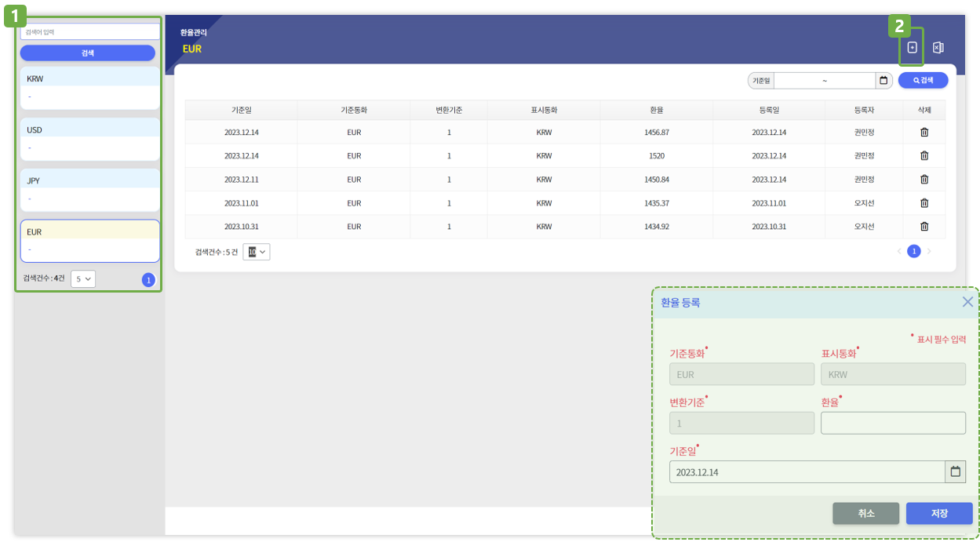Select the EUR currency card

(90, 241)
